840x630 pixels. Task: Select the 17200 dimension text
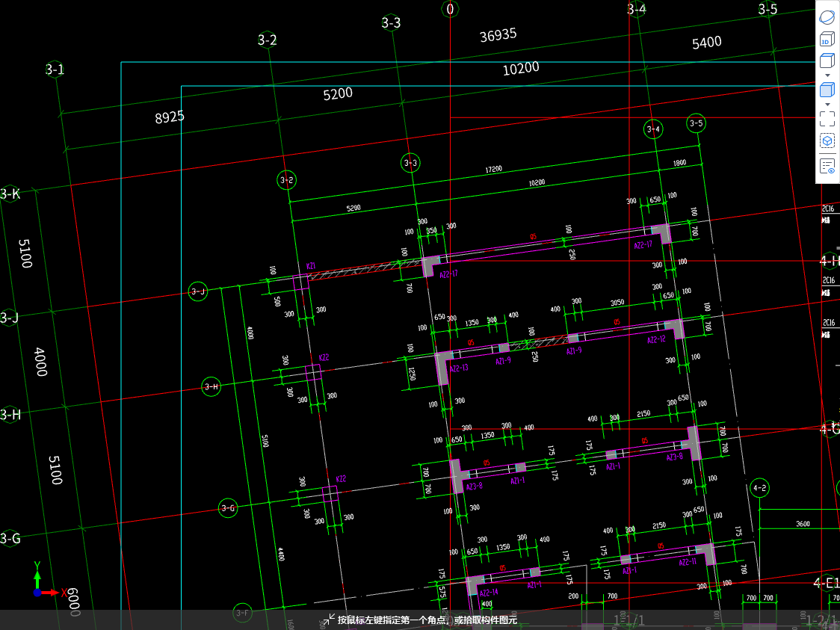pyautogui.click(x=493, y=170)
